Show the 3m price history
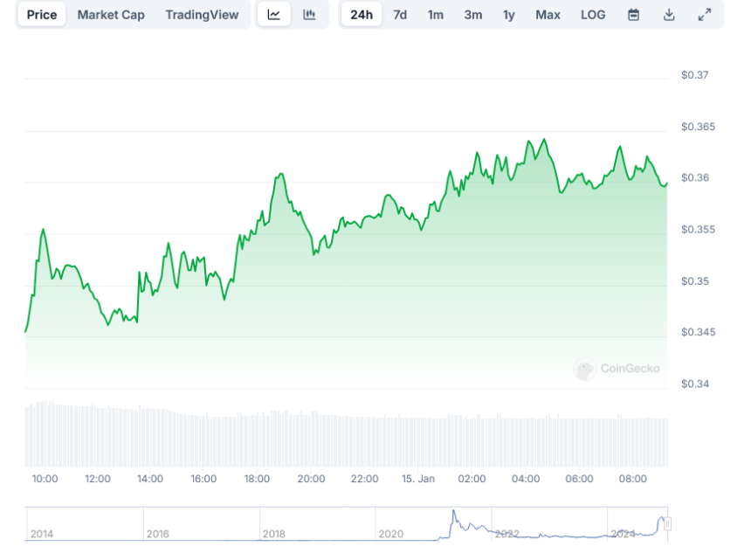Screen dimensions: 751x560 (472, 15)
